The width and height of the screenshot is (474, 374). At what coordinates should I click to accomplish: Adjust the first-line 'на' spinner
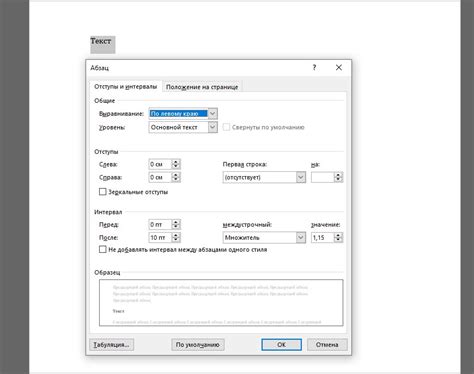[338, 177]
